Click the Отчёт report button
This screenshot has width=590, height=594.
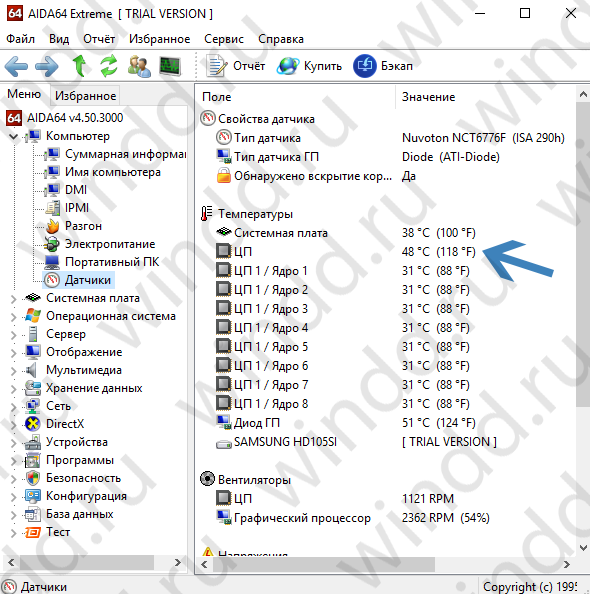236,66
